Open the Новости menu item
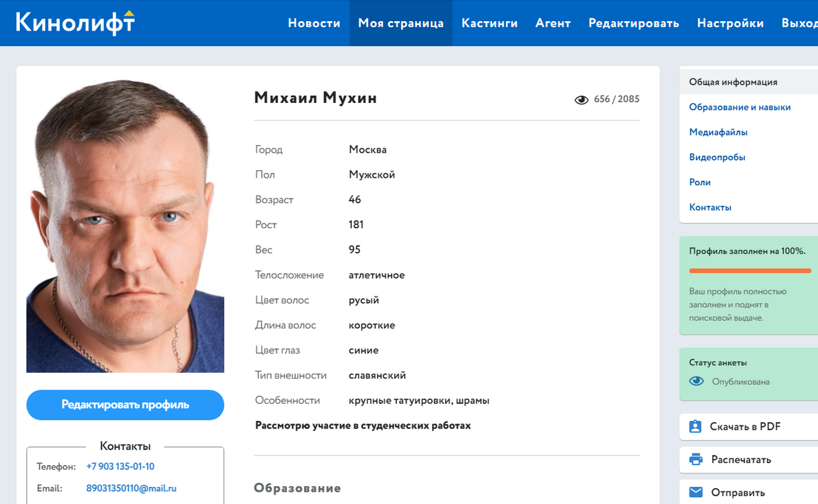 (x=314, y=23)
